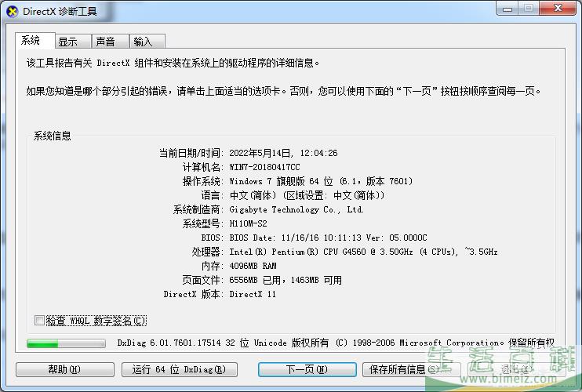The height and width of the screenshot is (392, 582).
Task: Click the DxDiag 6.01.7601.17514 copyright text
Action: tap(336, 343)
